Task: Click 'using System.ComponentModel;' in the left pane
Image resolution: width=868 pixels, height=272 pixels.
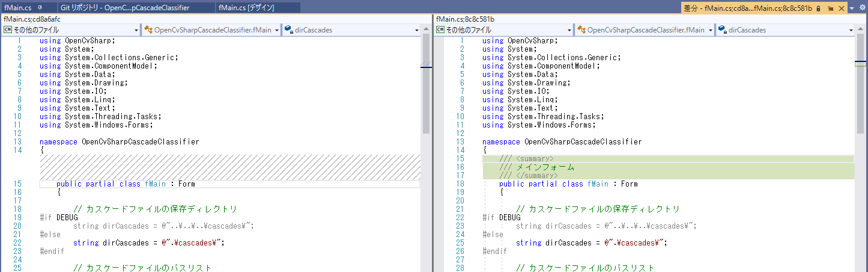Action: (x=99, y=66)
